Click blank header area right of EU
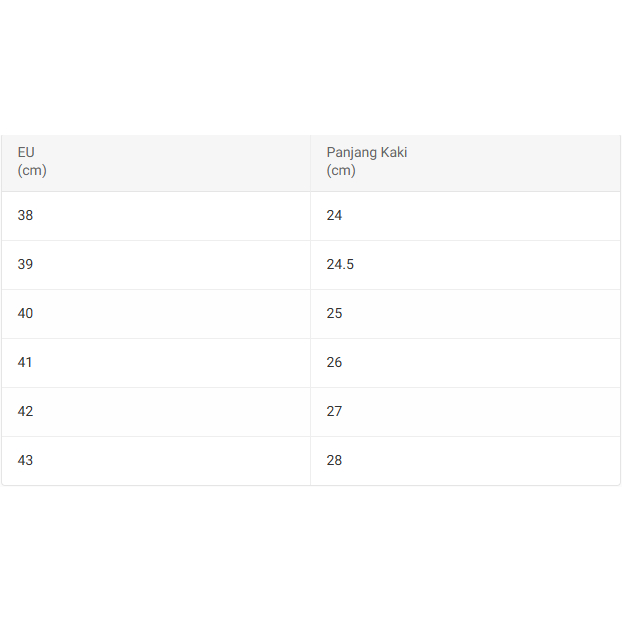This screenshot has width=622, height=622. pos(170,162)
